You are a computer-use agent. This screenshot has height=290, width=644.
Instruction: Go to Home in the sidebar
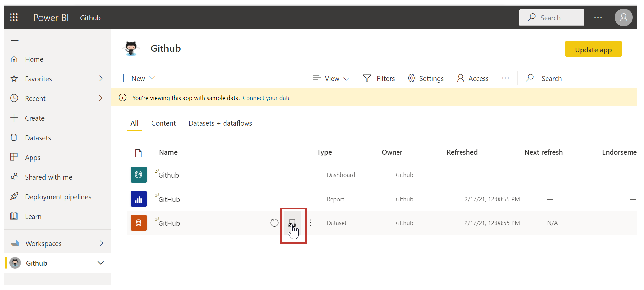[34, 59]
